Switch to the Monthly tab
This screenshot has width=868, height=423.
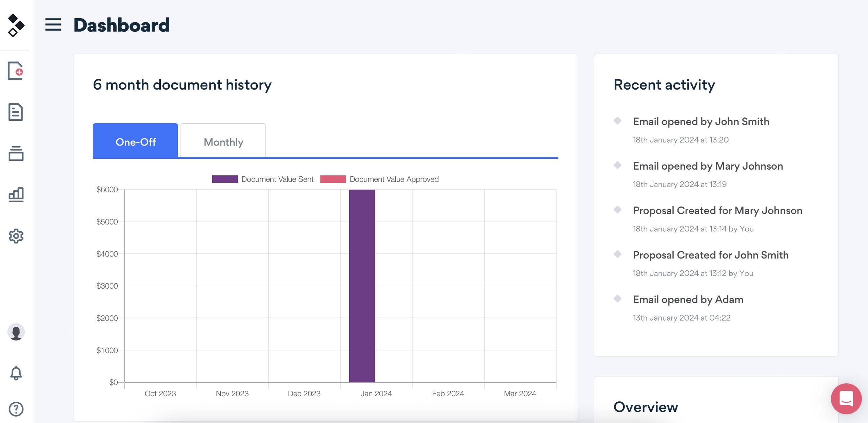223,141
